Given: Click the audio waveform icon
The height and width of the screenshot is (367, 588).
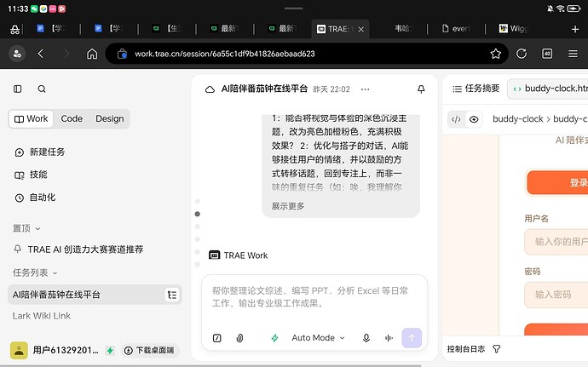Looking at the screenshot, I should (x=389, y=338).
